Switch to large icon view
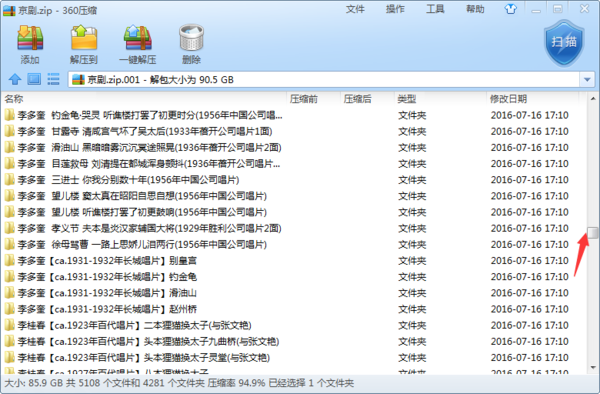The image size is (600, 394). [34, 79]
